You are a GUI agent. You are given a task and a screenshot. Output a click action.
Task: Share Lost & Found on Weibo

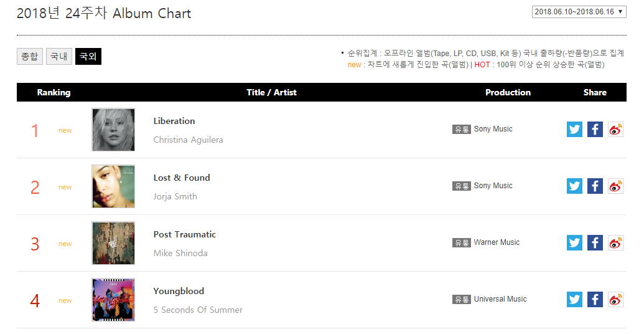pyautogui.click(x=615, y=186)
